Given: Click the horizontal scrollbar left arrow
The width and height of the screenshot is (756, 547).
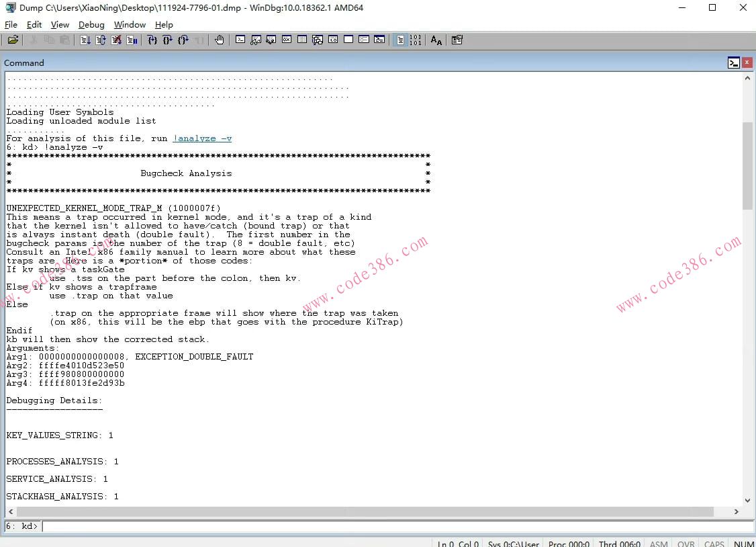Looking at the screenshot, I should point(11,512).
